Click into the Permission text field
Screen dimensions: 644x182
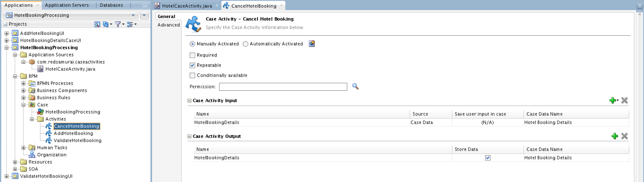coord(283,87)
